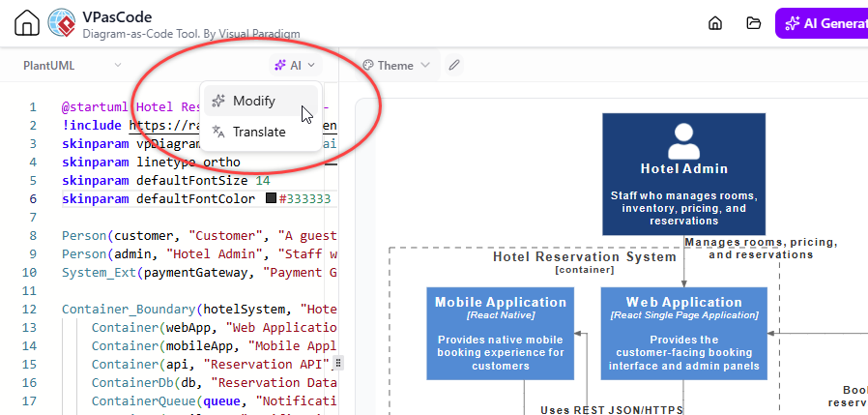Click the Mobile Application container box
This screenshot has width=868, height=415.
point(501,333)
